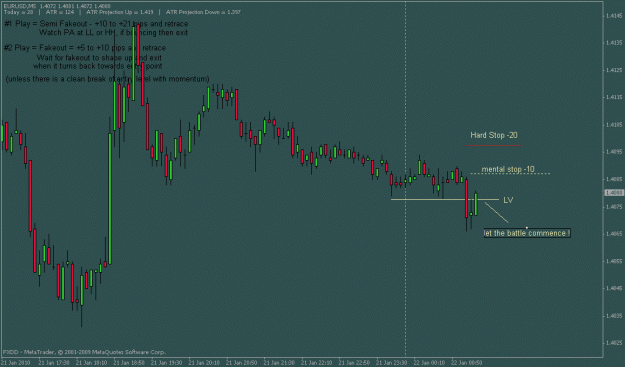
Task: Click the '21 Jan 20:10' time label
Action: [204, 363]
